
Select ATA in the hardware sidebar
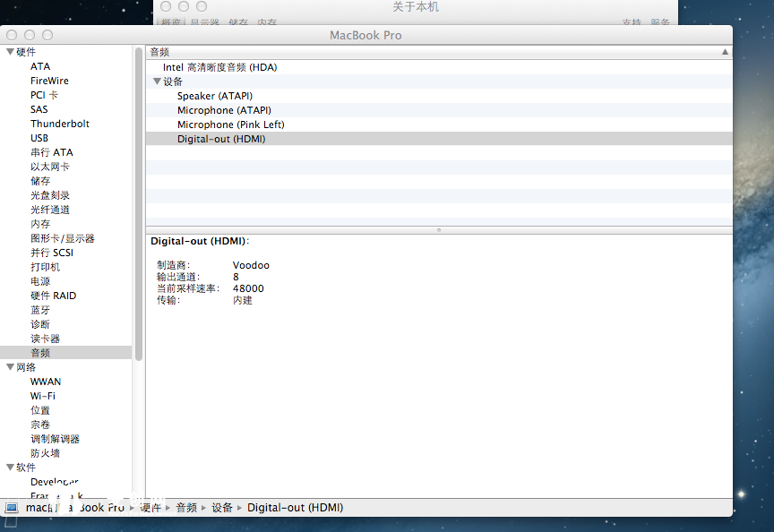tap(39, 65)
